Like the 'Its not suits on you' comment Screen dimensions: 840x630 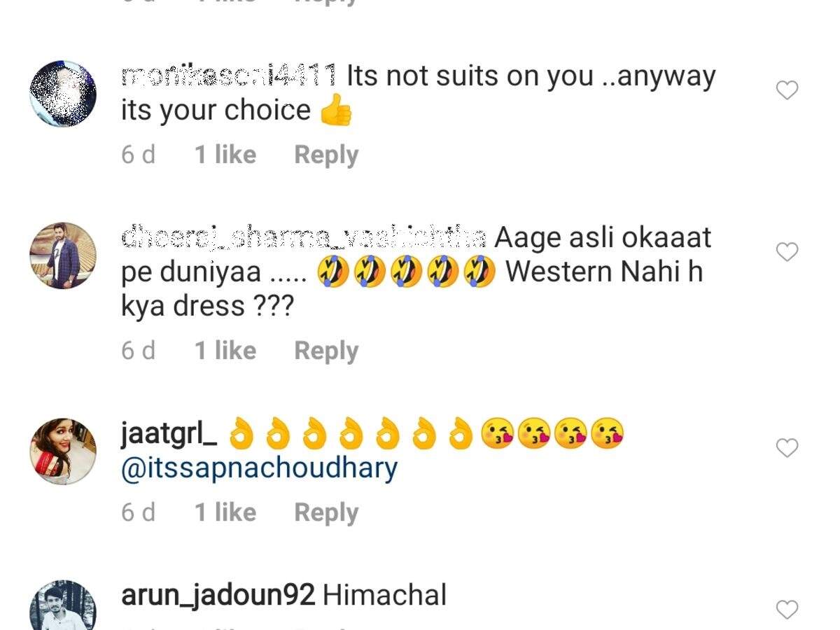(787, 90)
